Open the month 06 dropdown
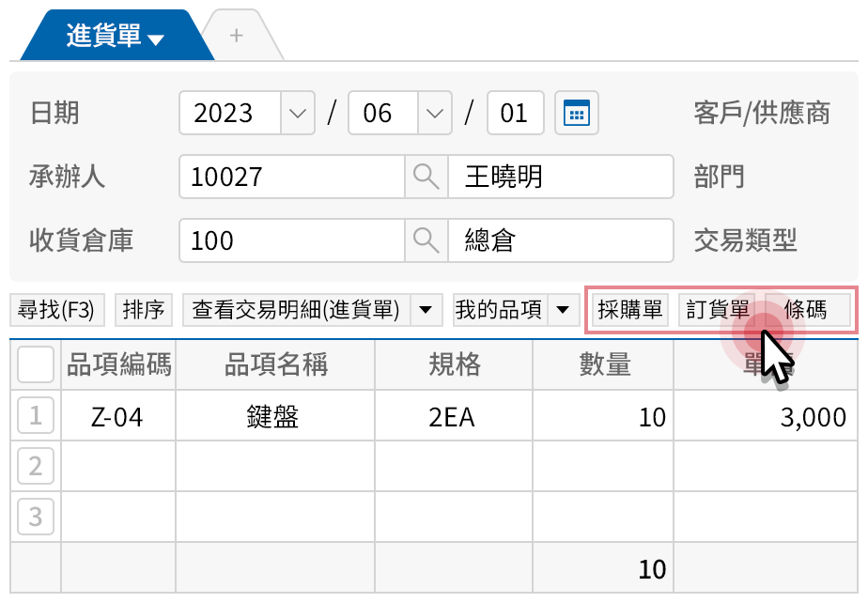Screen dimensions: 868x603 434,112
